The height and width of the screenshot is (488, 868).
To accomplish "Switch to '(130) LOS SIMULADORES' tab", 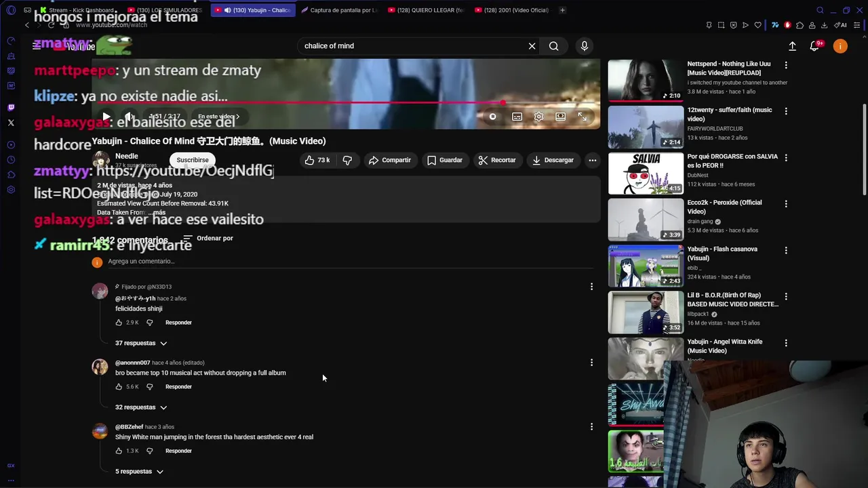I will pos(164,10).
